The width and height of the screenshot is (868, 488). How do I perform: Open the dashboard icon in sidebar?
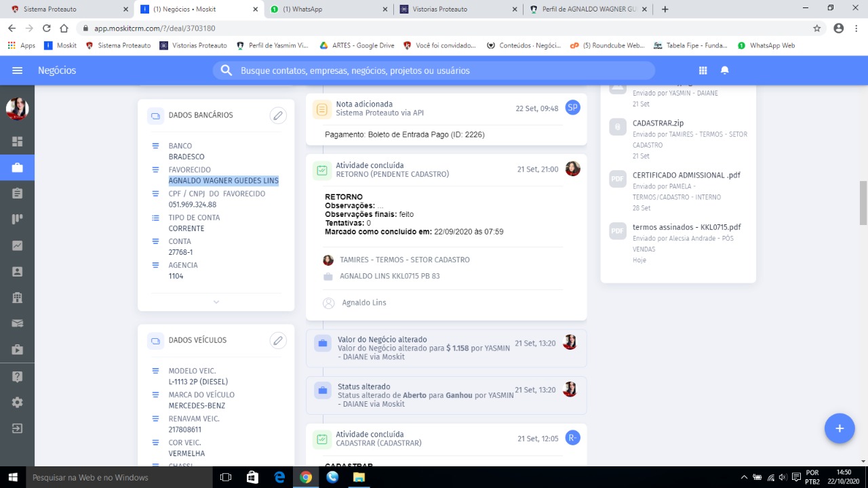pyautogui.click(x=17, y=142)
